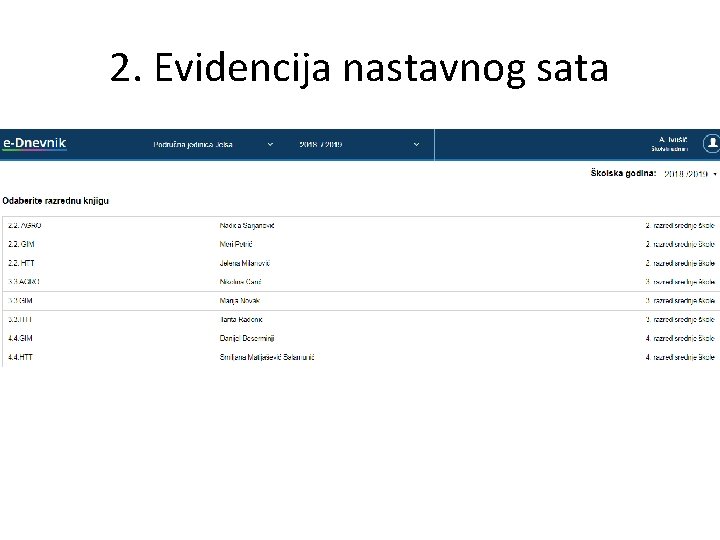Image resolution: width=720 pixels, height=540 pixels.
Task: Select the first row 2.2. class code
Action: pos(24,225)
